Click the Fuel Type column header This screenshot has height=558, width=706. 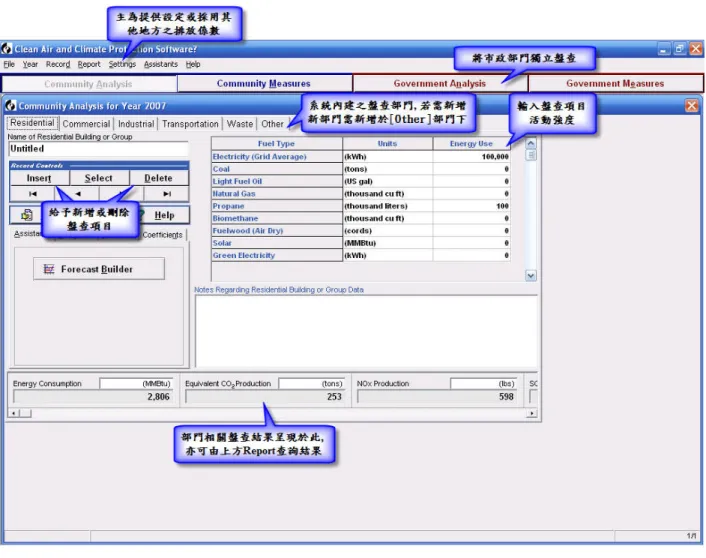coord(277,144)
